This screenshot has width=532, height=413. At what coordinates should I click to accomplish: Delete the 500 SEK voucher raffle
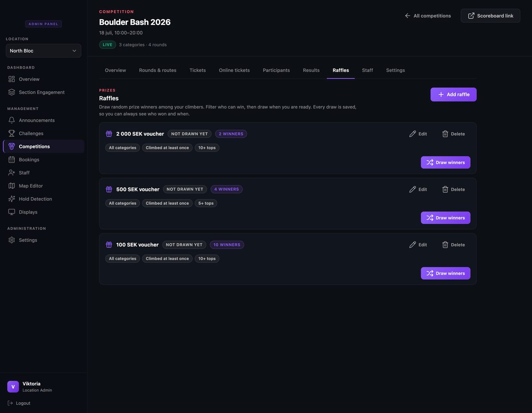point(454,189)
